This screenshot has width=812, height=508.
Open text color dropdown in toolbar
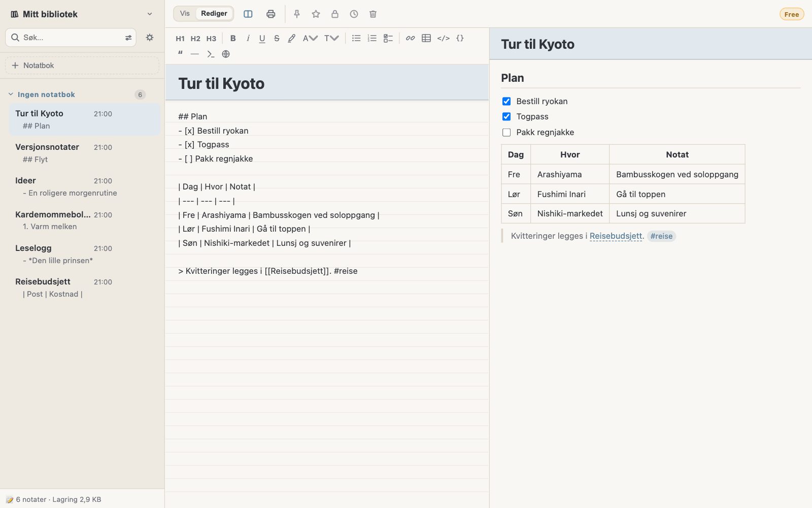310,38
